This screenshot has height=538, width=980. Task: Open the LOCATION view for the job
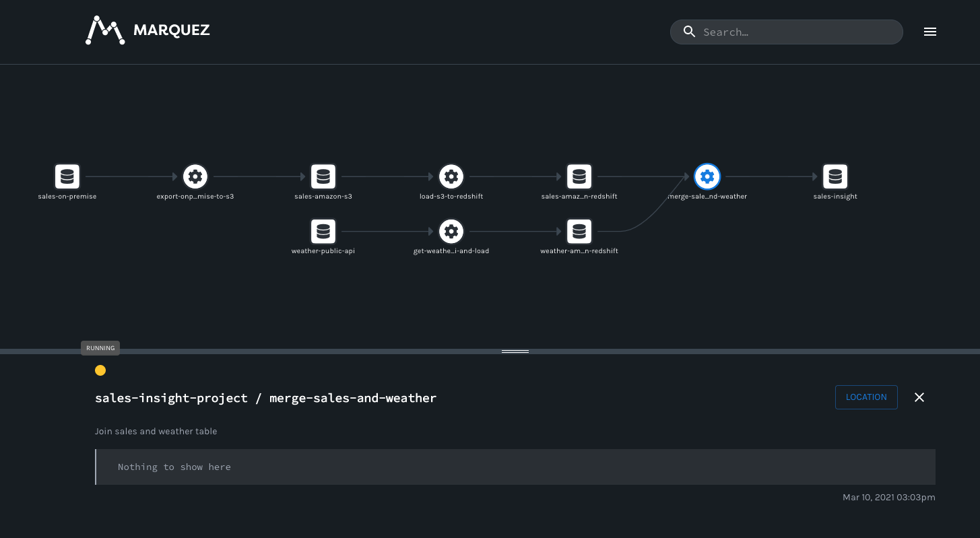tap(866, 397)
